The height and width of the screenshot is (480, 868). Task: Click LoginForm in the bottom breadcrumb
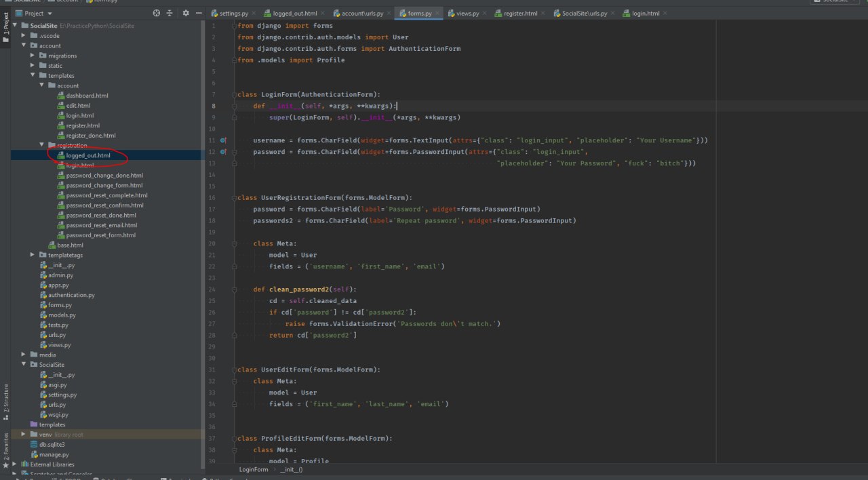pyautogui.click(x=254, y=469)
